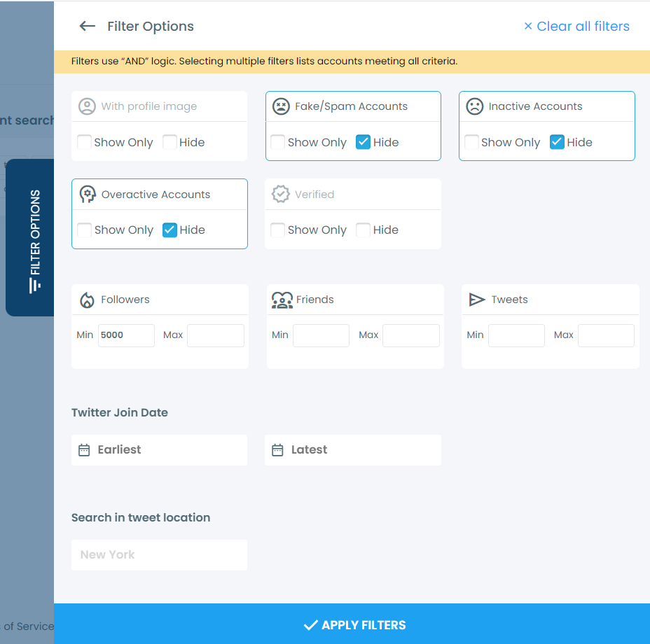Click the Fake/Spam Accounts icon
This screenshot has width=650, height=644.
281,106
